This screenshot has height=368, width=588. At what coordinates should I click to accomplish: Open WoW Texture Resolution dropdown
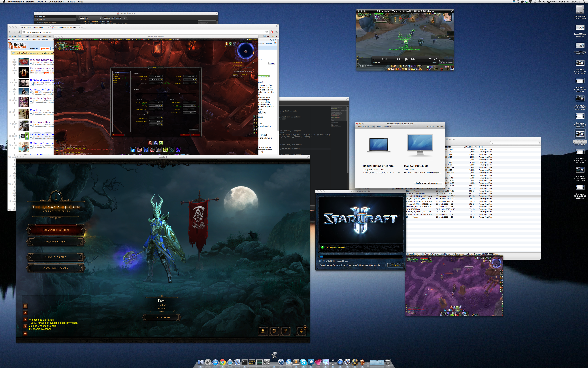(156, 102)
